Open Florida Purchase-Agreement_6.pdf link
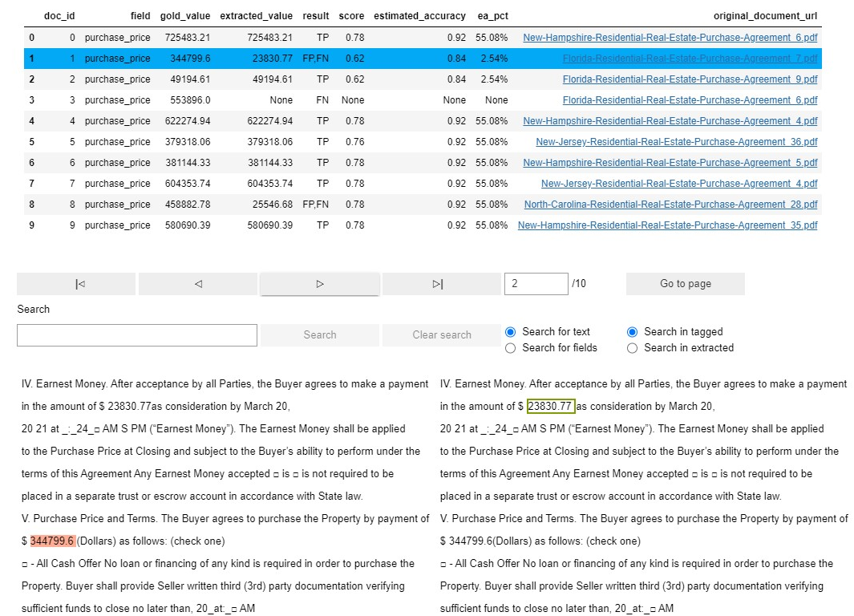The width and height of the screenshot is (854, 616). pyautogui.click(x=690, y=100)
